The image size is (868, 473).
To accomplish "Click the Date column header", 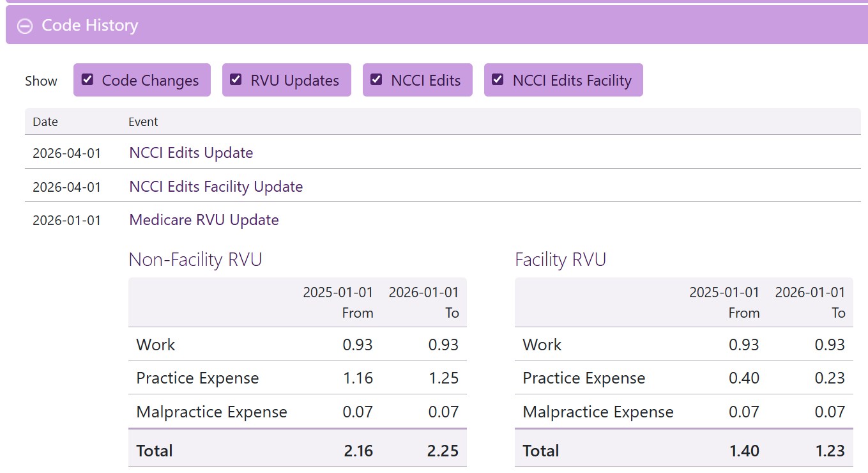I will [x=45, y=121].
